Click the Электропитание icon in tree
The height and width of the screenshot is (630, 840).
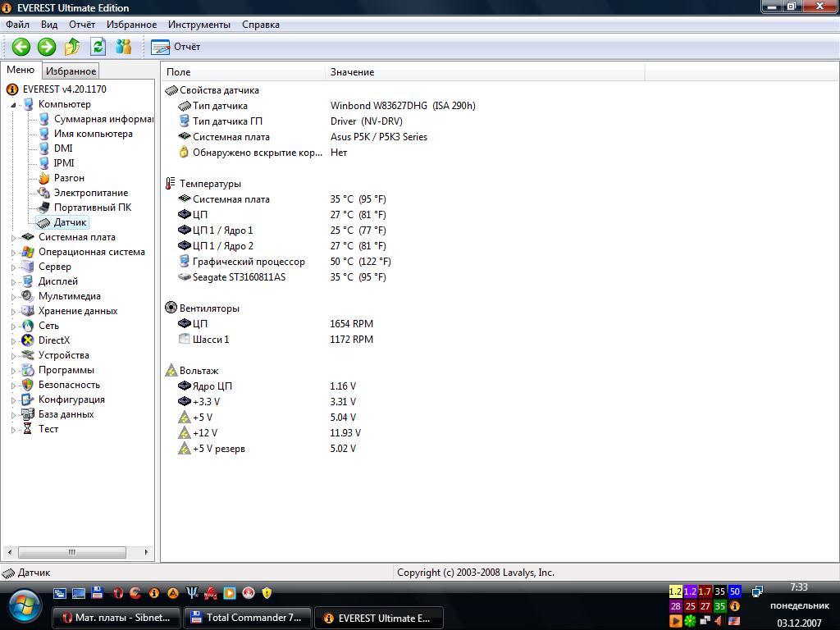tap(44, 193)
